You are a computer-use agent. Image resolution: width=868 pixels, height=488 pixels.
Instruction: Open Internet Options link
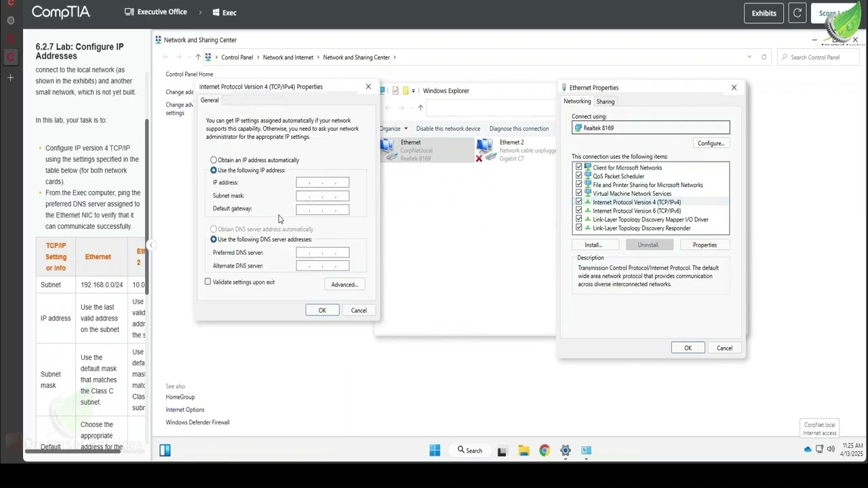pos(185,409)
